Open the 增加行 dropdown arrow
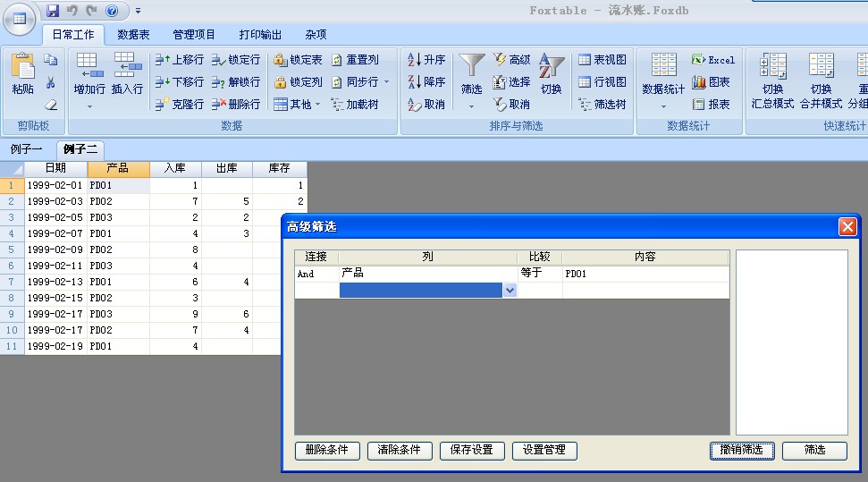This screenshot has height=482, width=868. tap(89, 106)
